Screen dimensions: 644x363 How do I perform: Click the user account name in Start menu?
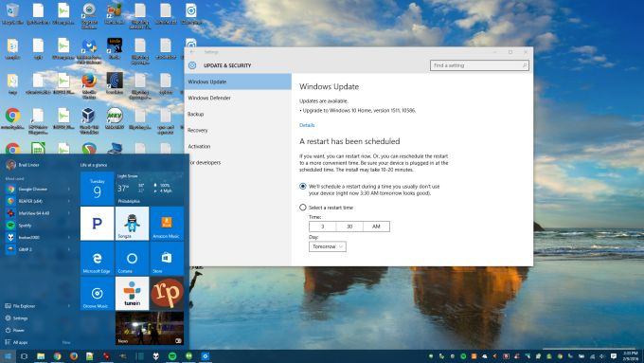tap(28, 165)
